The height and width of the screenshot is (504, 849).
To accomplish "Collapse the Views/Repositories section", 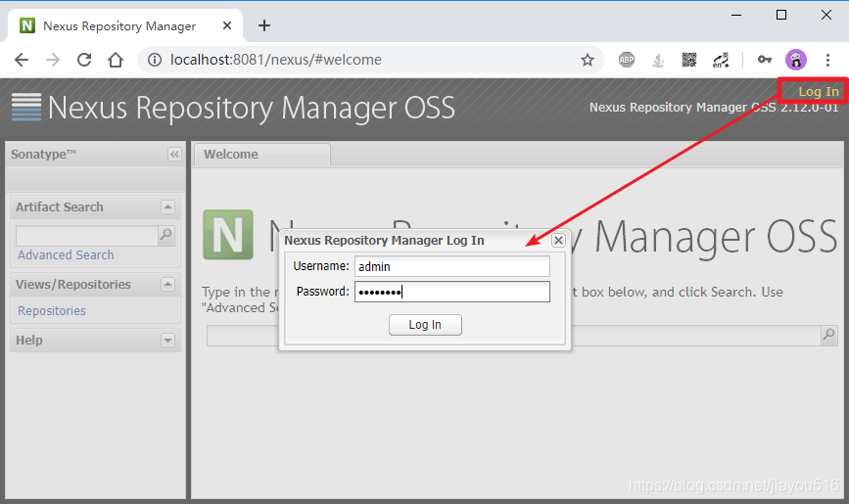I will pos(167,284).
